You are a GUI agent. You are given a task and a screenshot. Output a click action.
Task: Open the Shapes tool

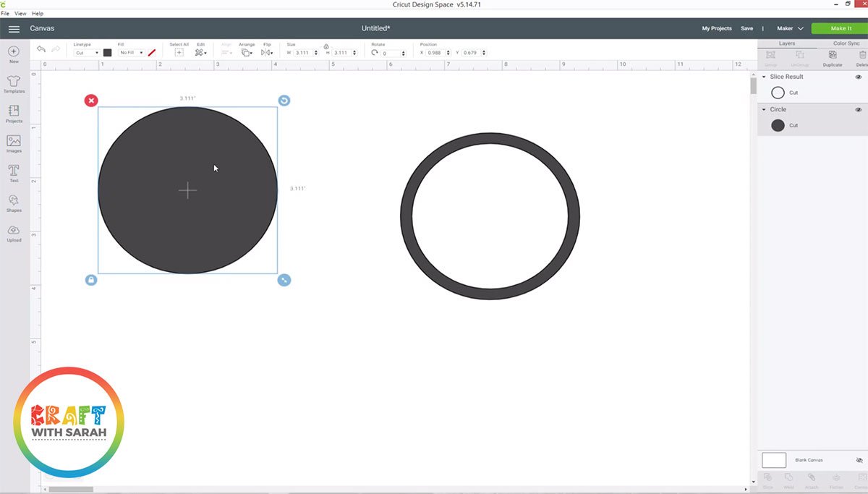coord(14,203)
